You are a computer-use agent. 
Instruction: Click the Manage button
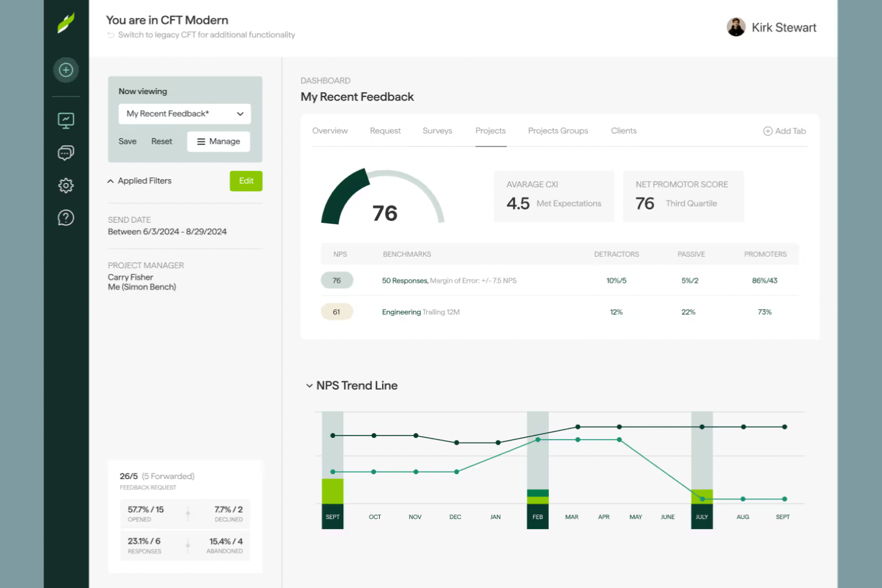point(218,141)
